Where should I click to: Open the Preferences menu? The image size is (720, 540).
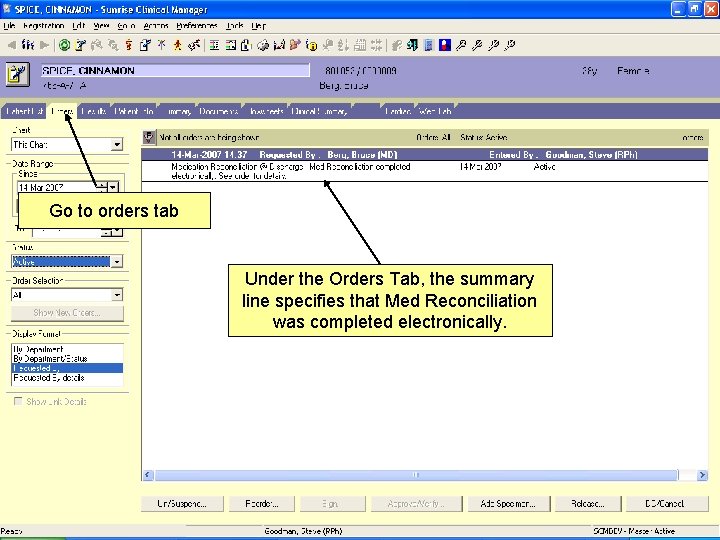(197, 26)
